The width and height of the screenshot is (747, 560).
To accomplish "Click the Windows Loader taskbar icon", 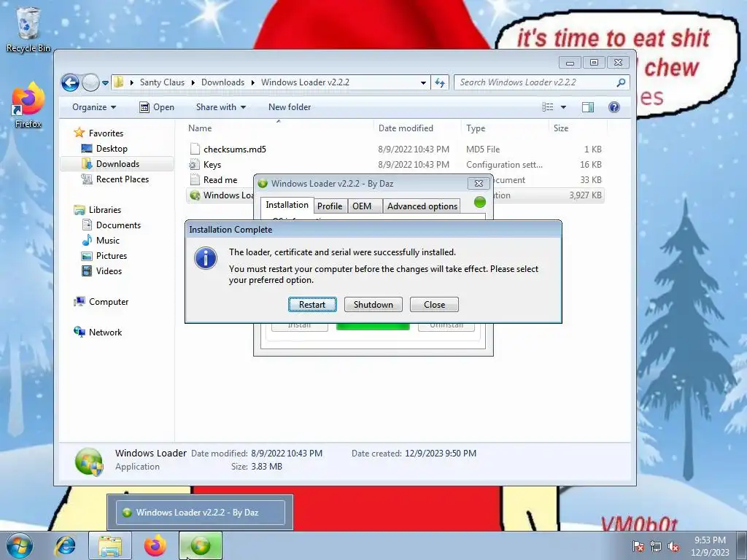I will [201, 545].
